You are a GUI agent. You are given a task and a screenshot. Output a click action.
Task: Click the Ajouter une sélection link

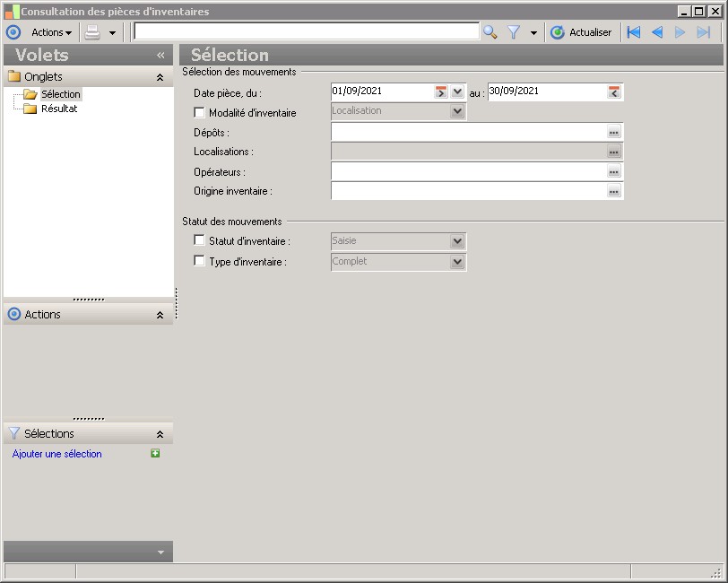click(57, 454)
